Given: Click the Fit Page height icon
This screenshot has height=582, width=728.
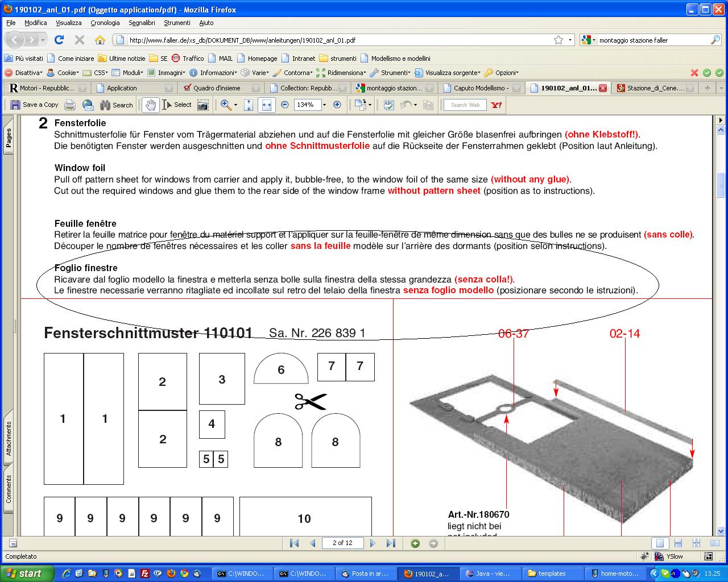Looking at the screenshot, I should (249, 105).
